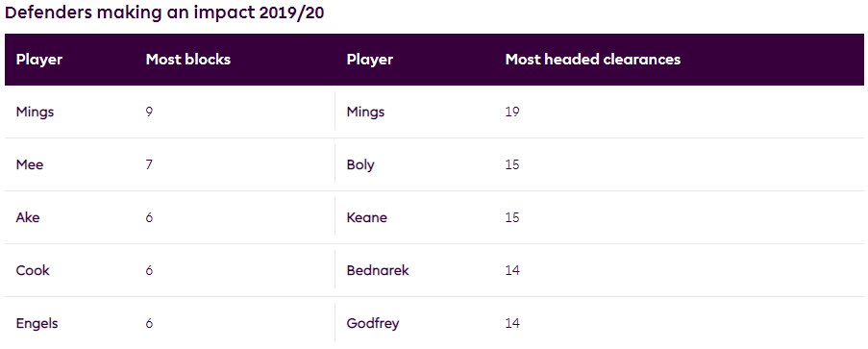Click the first 'Player' column header

tap(39, 60)
